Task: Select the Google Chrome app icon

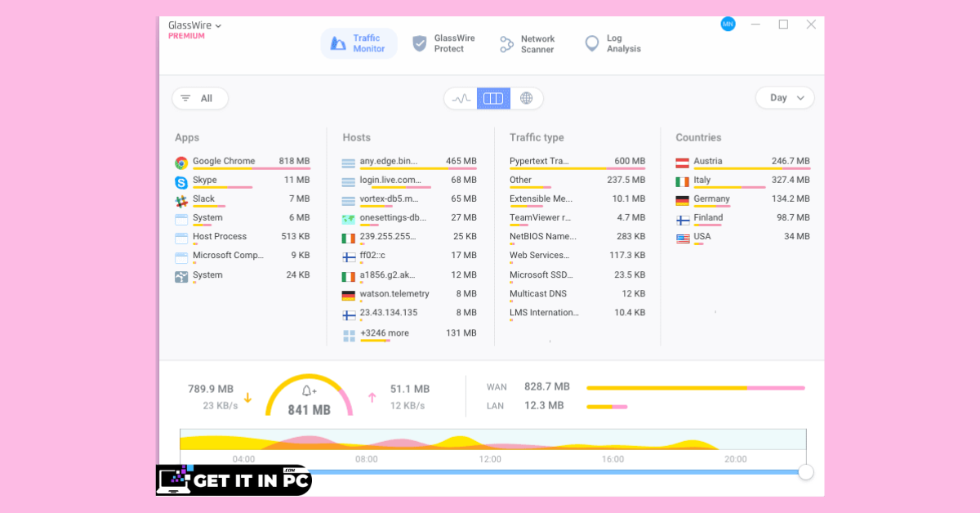Action: 181,163
